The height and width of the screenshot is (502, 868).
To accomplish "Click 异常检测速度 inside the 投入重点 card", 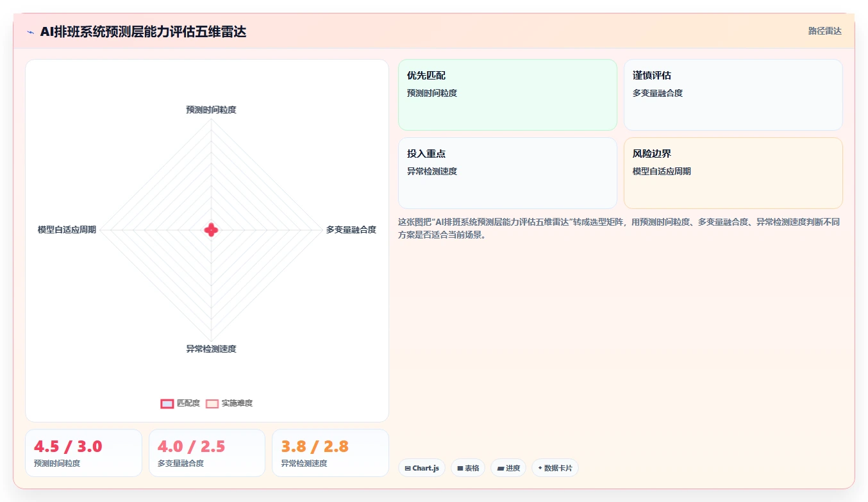I will [432, 171].
